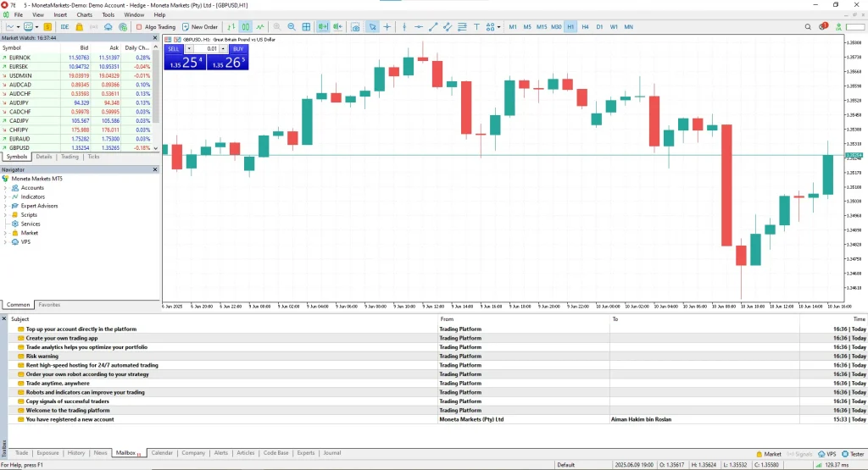Switch chart to candlestick view

point(245,26)
